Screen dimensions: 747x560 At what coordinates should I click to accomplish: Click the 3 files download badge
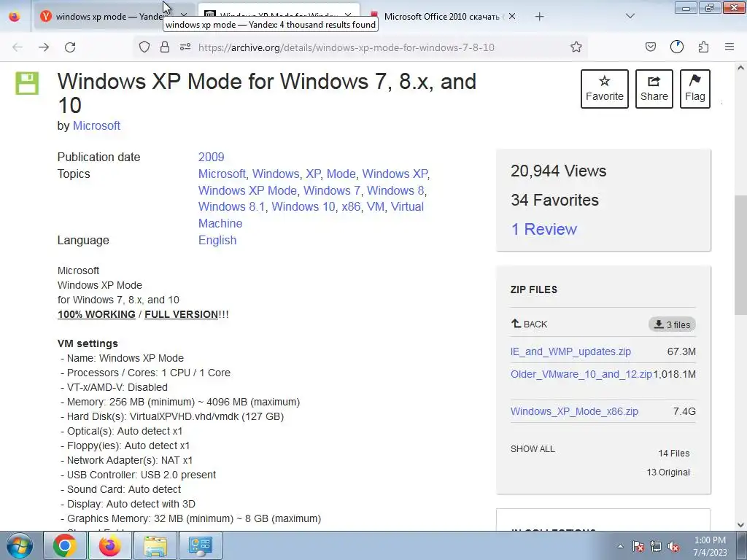tap(672, 324)
